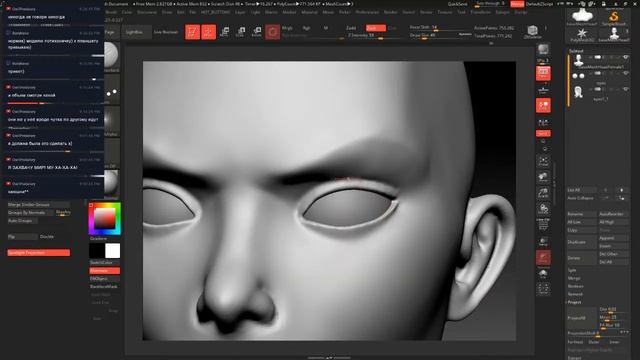Move subtool up with arrow near List All

pyautogui.click(x=606, y=190)
